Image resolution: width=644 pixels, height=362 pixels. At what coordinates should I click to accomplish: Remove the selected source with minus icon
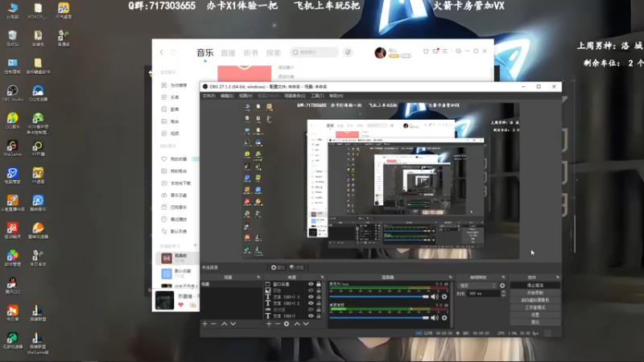point(278,324)
